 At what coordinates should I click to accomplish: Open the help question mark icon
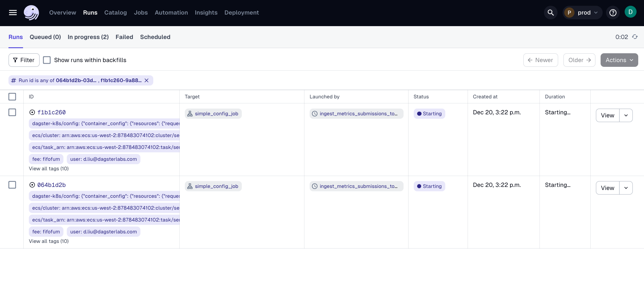pyautogui.click(x=612, y=13)
